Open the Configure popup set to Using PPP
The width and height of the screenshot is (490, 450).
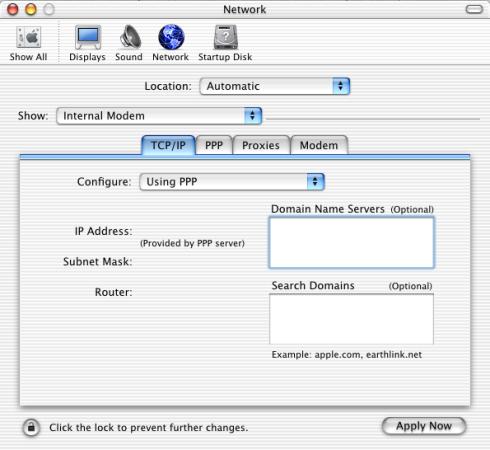[x=232, y=182]
